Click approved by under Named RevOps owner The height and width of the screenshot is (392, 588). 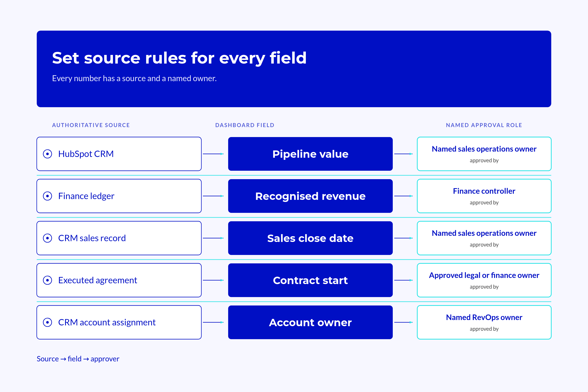click(x=484, y=329)
